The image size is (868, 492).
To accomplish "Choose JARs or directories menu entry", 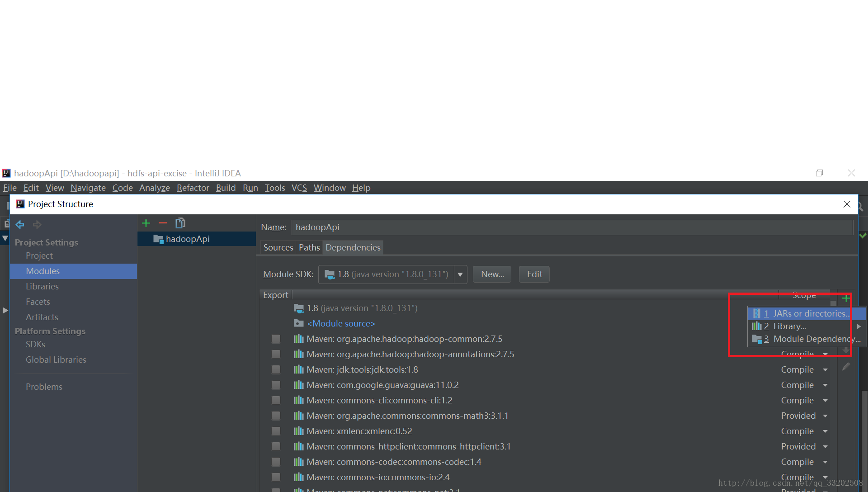I will (807, 313).
